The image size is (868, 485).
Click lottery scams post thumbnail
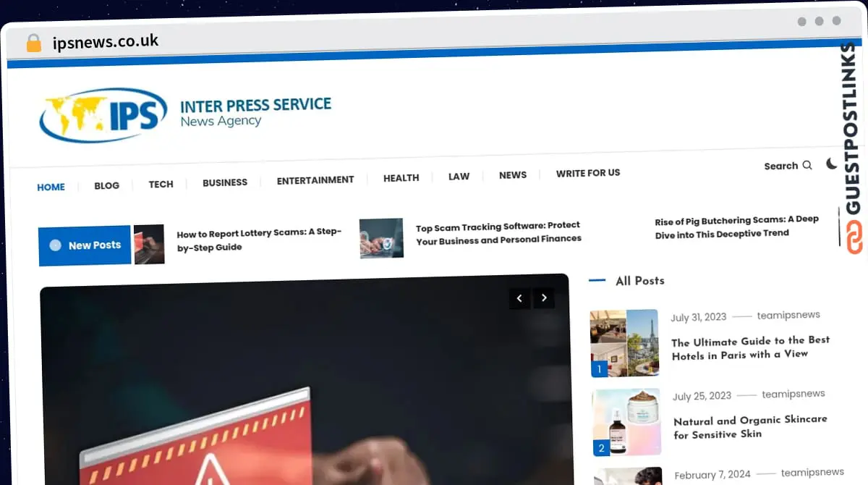point(149,244)
